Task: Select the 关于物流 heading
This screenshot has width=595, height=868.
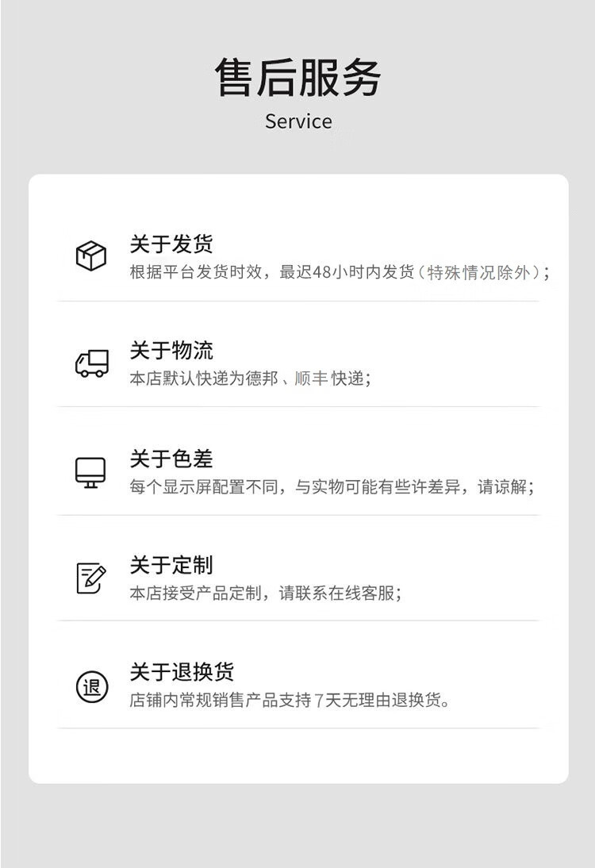Action: (x=171, y=350)
